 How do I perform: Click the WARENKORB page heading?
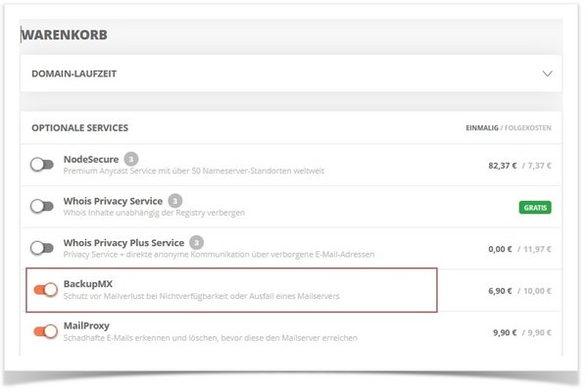[64, 35]
